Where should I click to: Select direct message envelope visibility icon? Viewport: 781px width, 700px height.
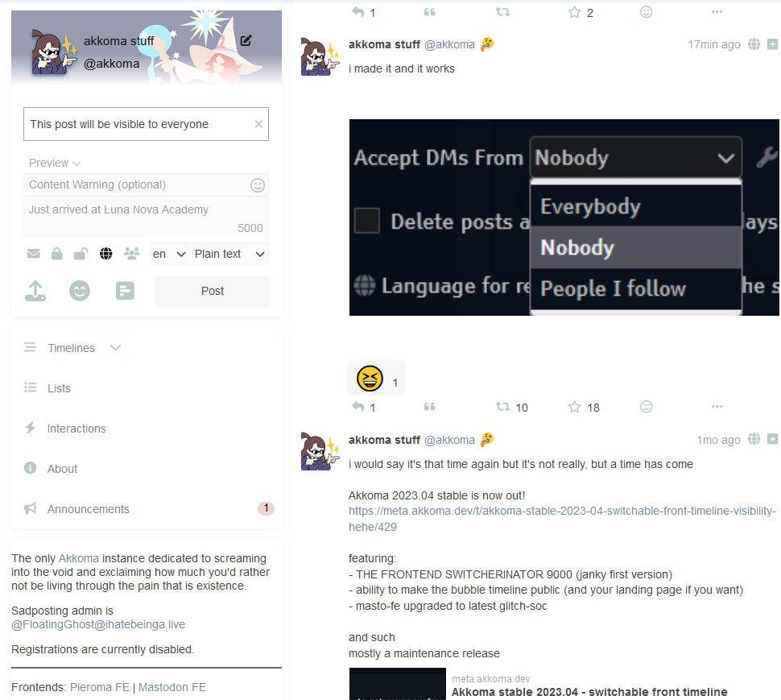pyautogui.click(x=33, y=254)
